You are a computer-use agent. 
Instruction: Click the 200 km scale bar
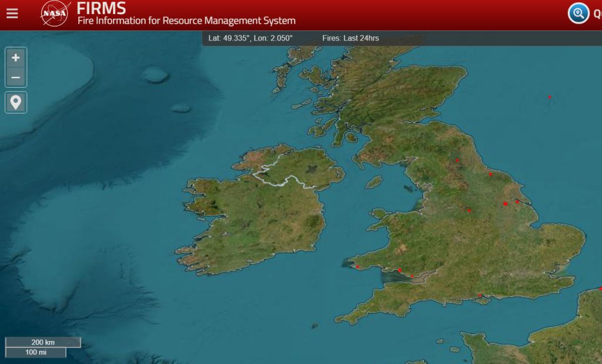tap(43, 342)
